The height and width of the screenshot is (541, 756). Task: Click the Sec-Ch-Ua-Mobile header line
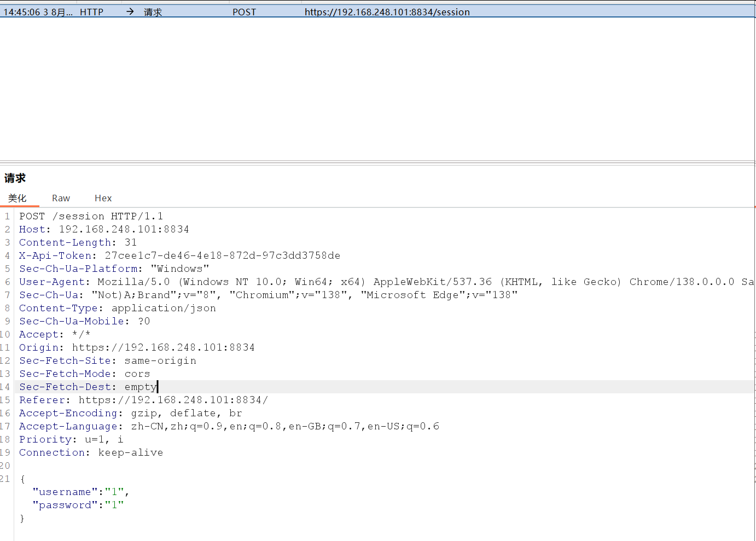point(85,321)
